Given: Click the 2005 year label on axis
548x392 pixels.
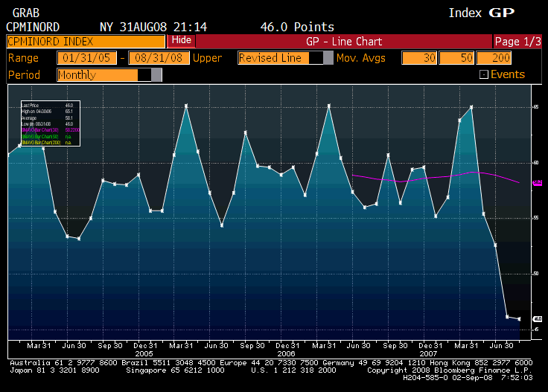Looking at the screenshot, I should 144,353.
